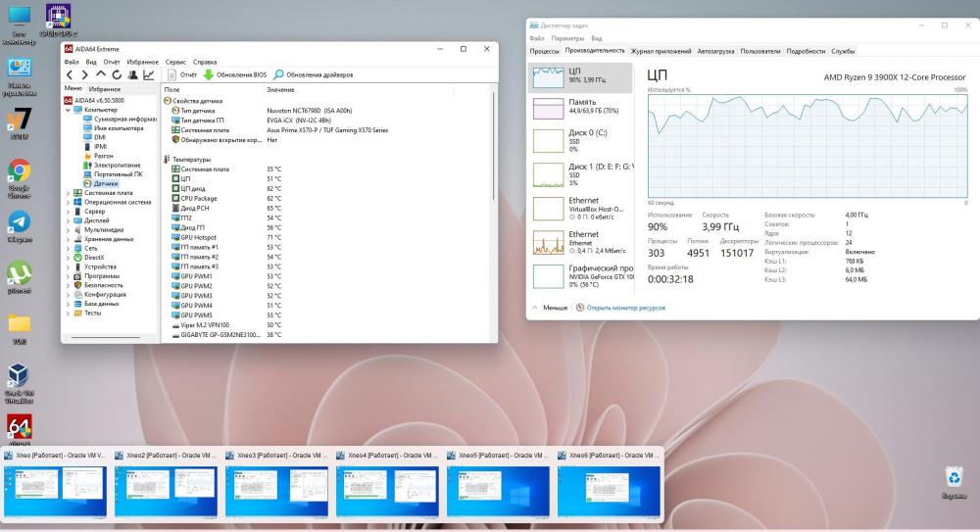Select Графический процессор GPU in Task Manager
Viewport: 980px width, 532px height.
[x=580, y=276]
